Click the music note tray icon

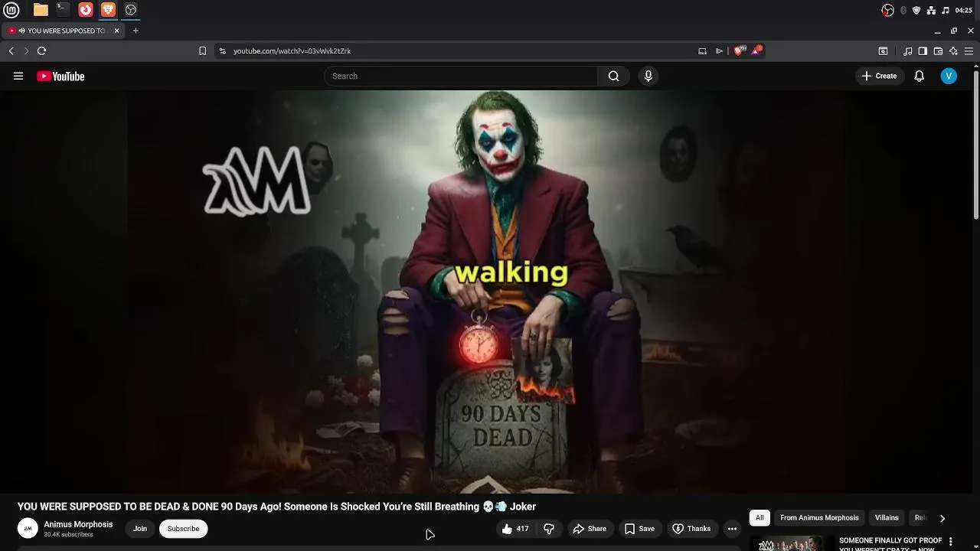coord(946,10)
